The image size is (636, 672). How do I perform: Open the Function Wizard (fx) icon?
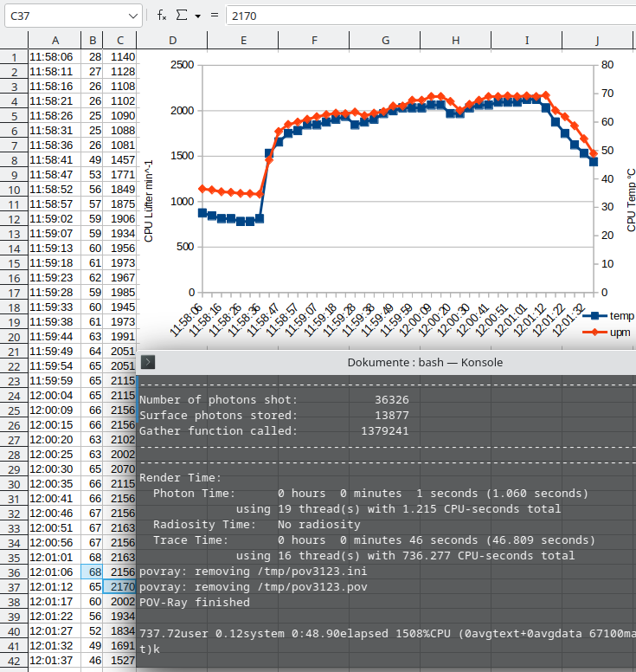click(x=162, y=16)
